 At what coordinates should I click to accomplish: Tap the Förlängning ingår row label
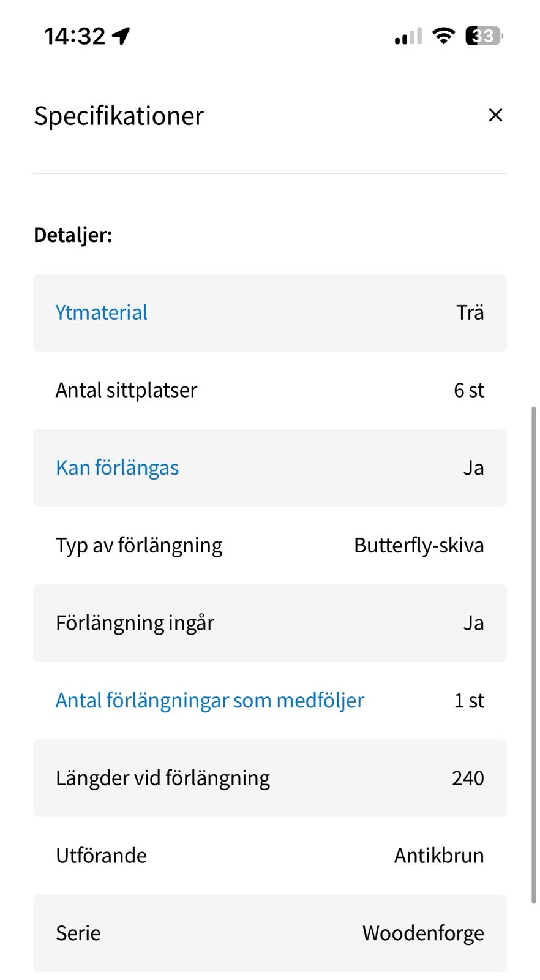pos(135,623)
